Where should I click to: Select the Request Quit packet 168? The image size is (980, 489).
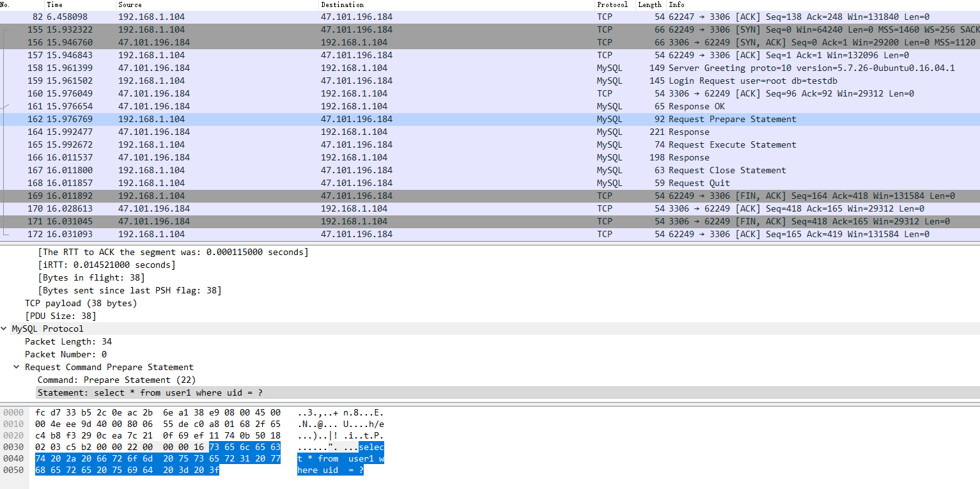coord(490,183)
